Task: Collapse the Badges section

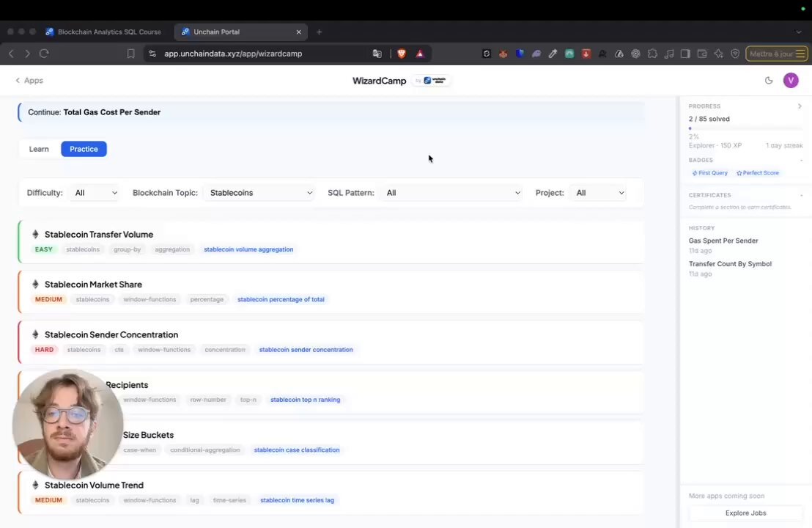Action: (x=801, y=160)
